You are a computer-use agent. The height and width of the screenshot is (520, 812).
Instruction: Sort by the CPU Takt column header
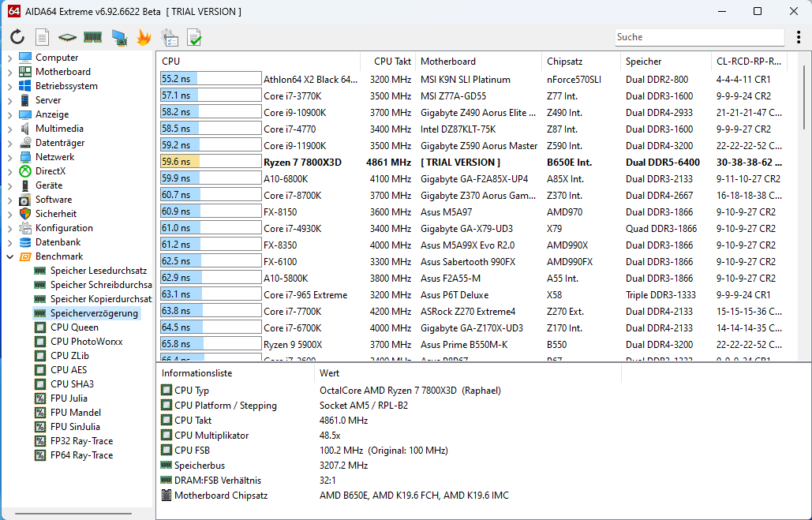(388, 61)
